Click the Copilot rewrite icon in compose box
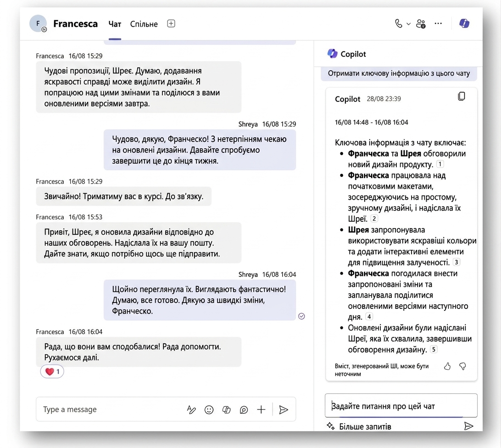Image resolution: width=501 pixels, height=448 pixels. point(226,409)
